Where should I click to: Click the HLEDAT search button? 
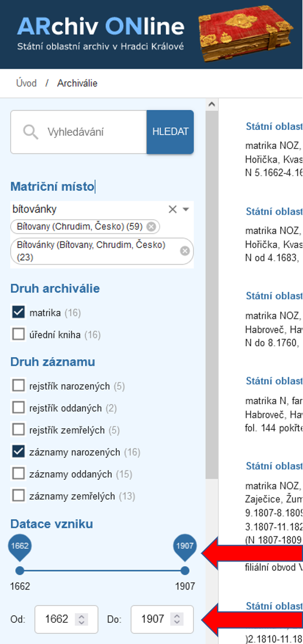(x=170, y=132)
